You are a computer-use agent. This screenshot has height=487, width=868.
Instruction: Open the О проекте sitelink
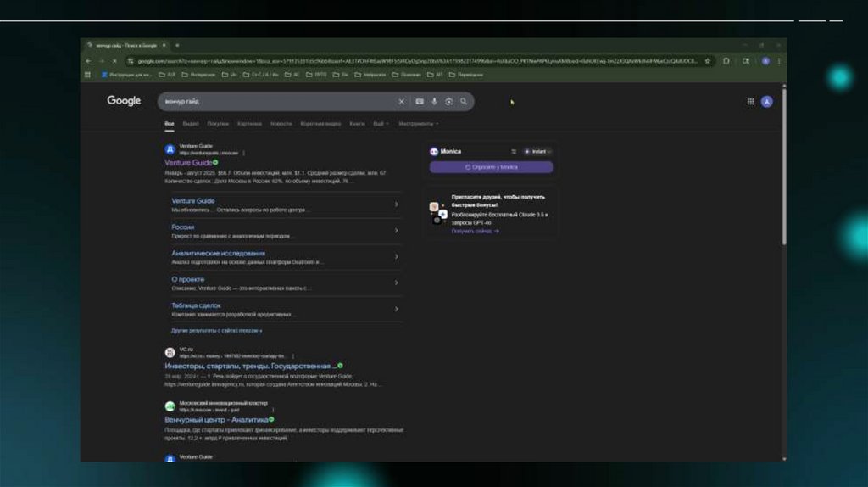(x=187, y=279)
